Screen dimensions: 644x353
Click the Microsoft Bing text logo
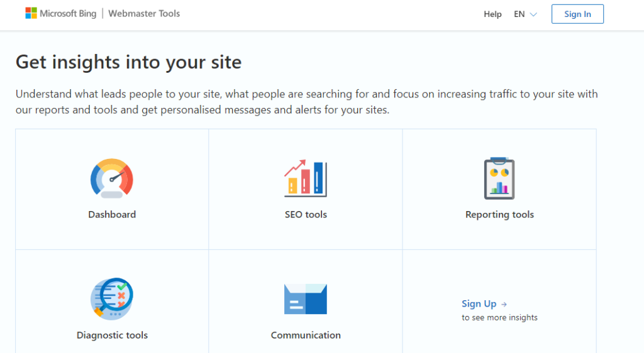click(x=68, y=14)
